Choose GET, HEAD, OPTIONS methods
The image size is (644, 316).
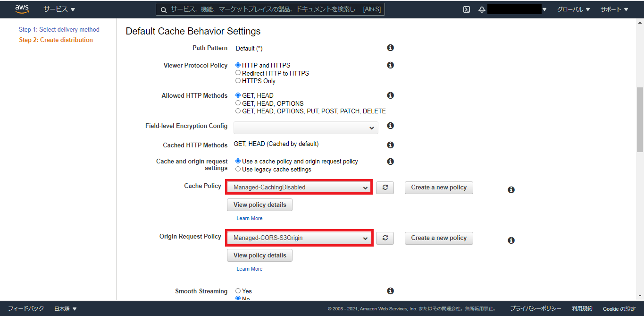coord(238,103)
